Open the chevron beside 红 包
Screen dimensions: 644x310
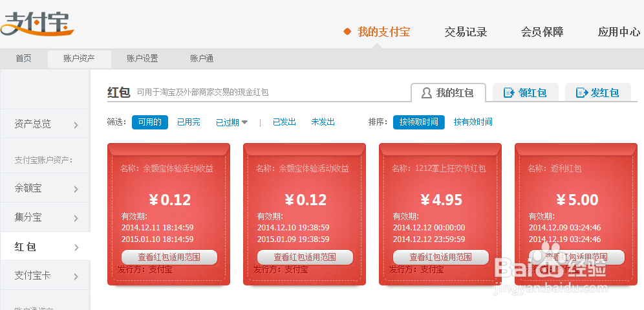click(76, 247)
